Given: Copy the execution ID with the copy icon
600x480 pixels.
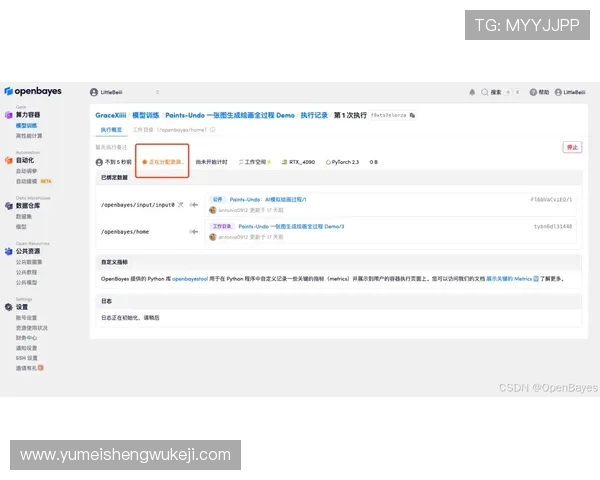Looking at the screenshot, I should [412, 115].
